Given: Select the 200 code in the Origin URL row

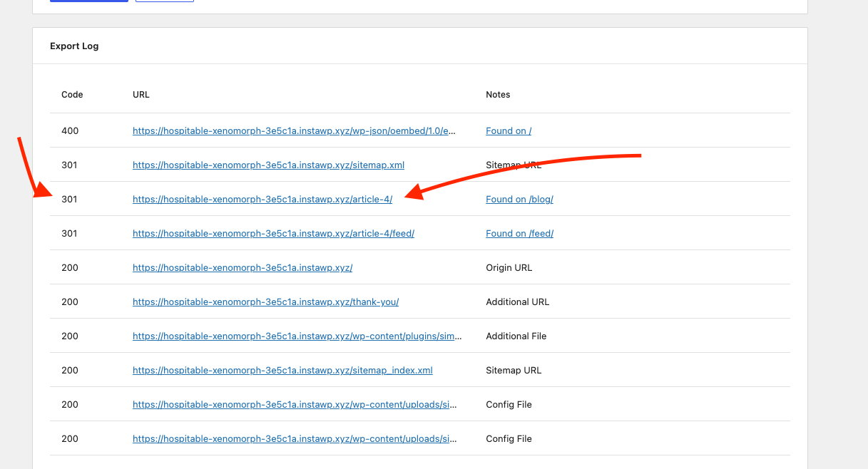Looking at the screenshot, I should [70, 267].
